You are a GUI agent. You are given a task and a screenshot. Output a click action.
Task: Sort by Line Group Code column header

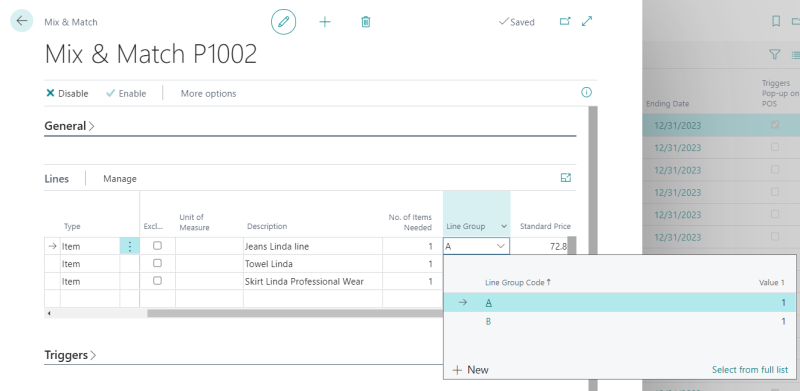point(517,282)
